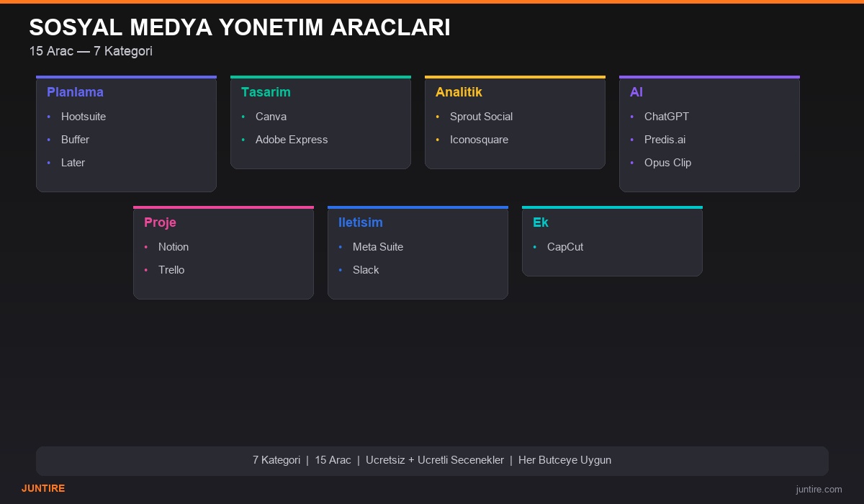Select the AI category heading
This screenshot has height=504, width=864.
pyautogui.click(x=636, y=92)
